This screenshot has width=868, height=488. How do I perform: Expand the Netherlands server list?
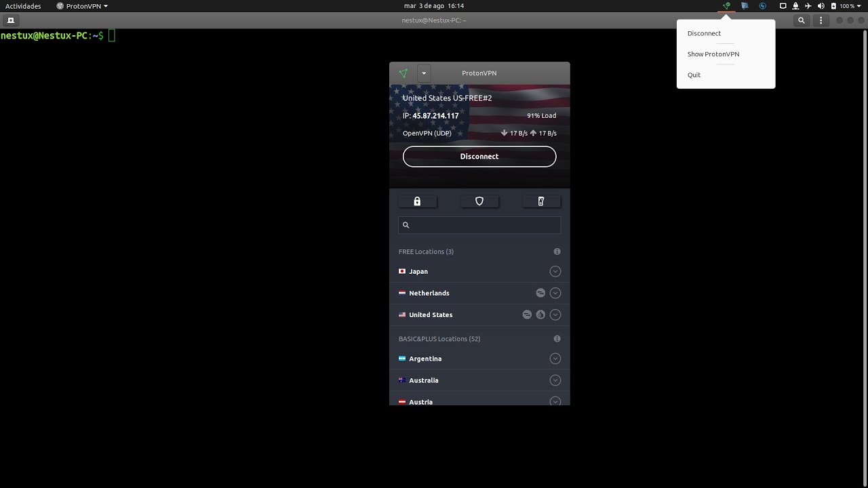555,293
